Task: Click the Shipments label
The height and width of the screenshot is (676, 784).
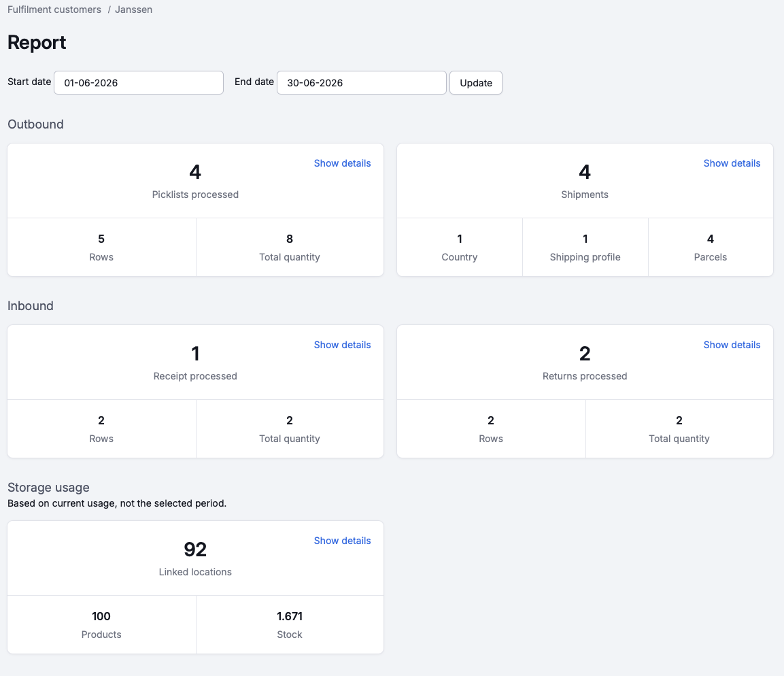Action: (585, 195)
